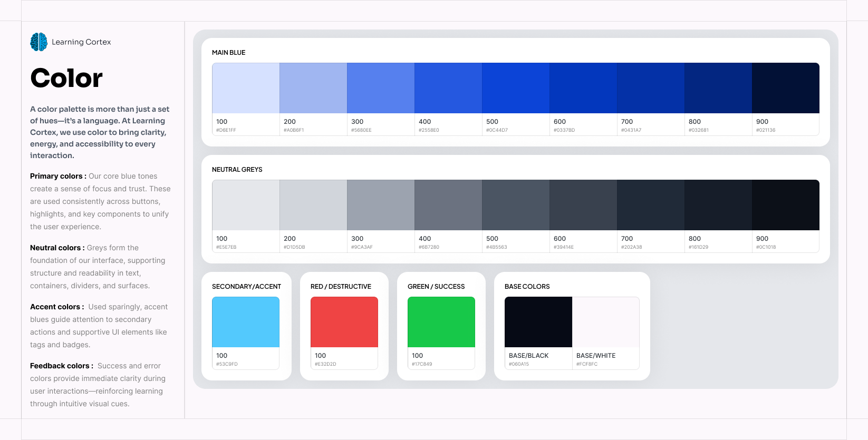Image resolution: width=868 pixels, height=440 pixels.
Task: Click the #E32D2D hex code
Action: coord(325,364)
